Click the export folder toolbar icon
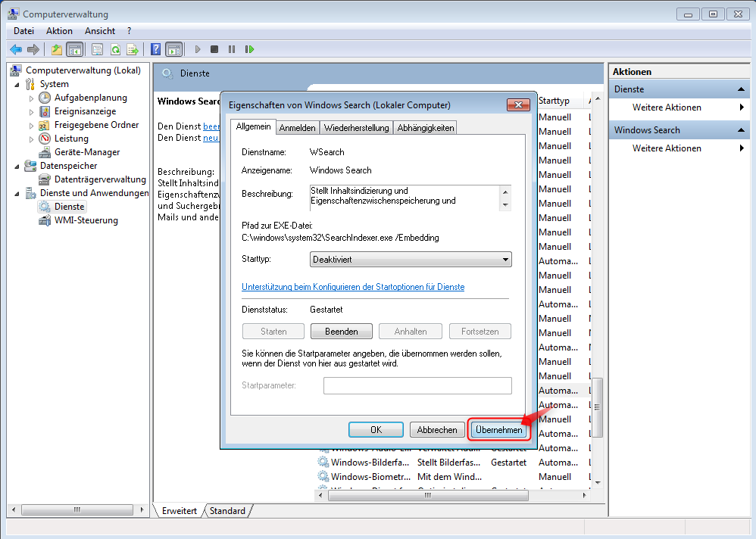This screenshot has height=539, width=756. click(x=56, y=48)
